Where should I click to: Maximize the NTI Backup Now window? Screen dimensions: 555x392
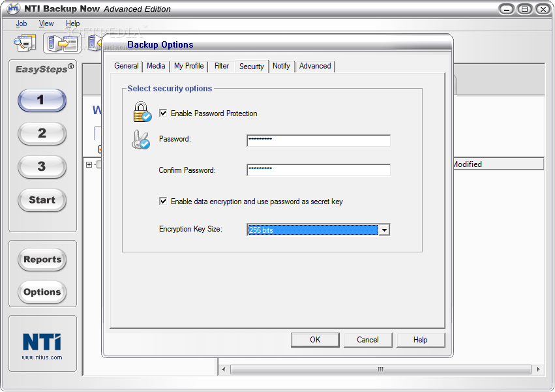[525, 9]
